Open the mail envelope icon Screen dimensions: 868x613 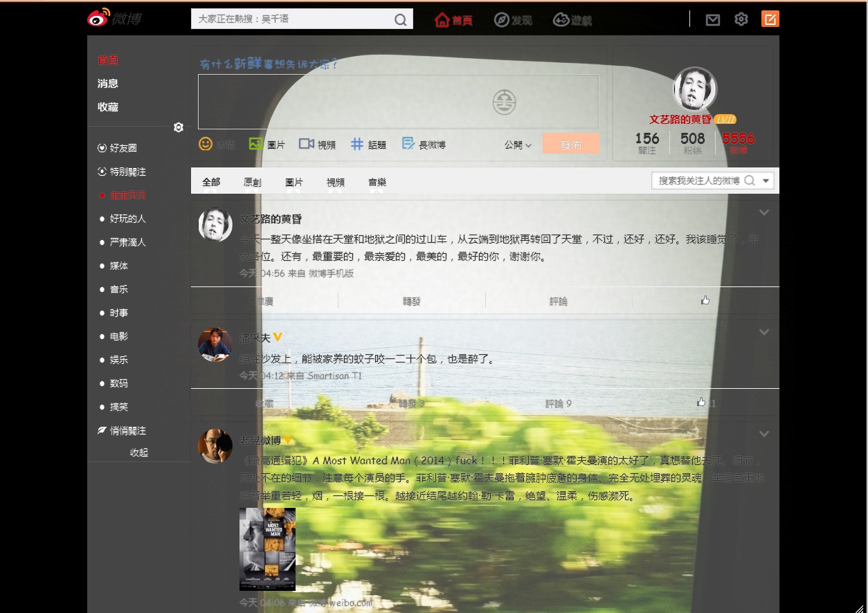[x=713, y=19]
